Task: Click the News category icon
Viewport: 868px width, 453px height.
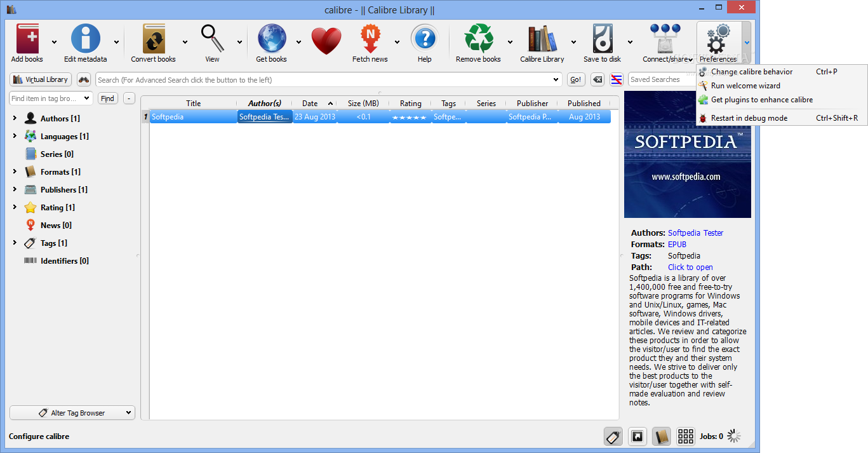Action: [x=30, y=225]
